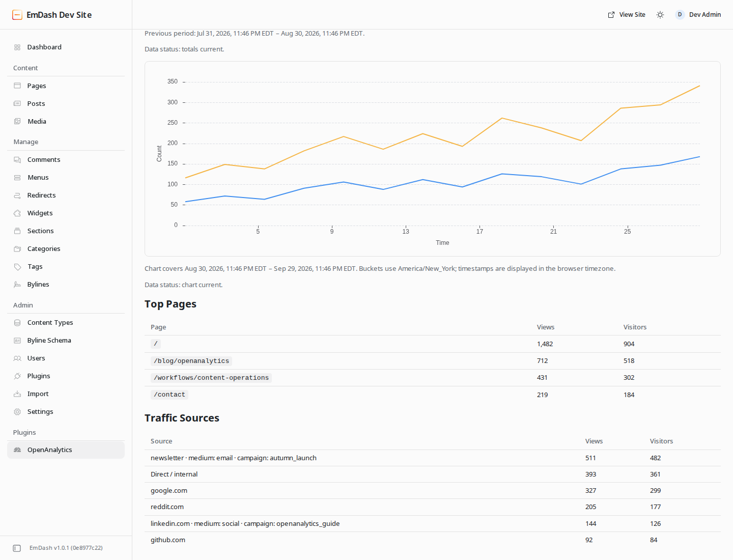Click the Content Types database icon
The image size is (733, 560).
[17, 323]
